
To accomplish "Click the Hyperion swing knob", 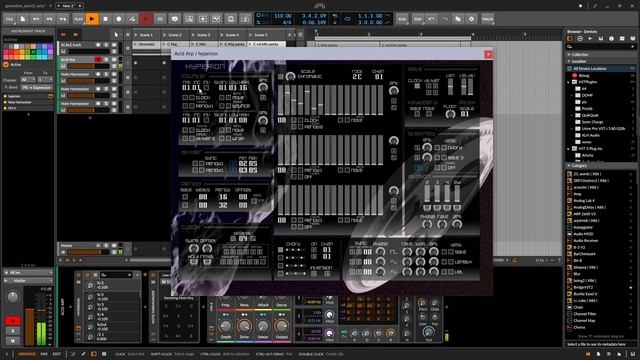I will point(194,248).
